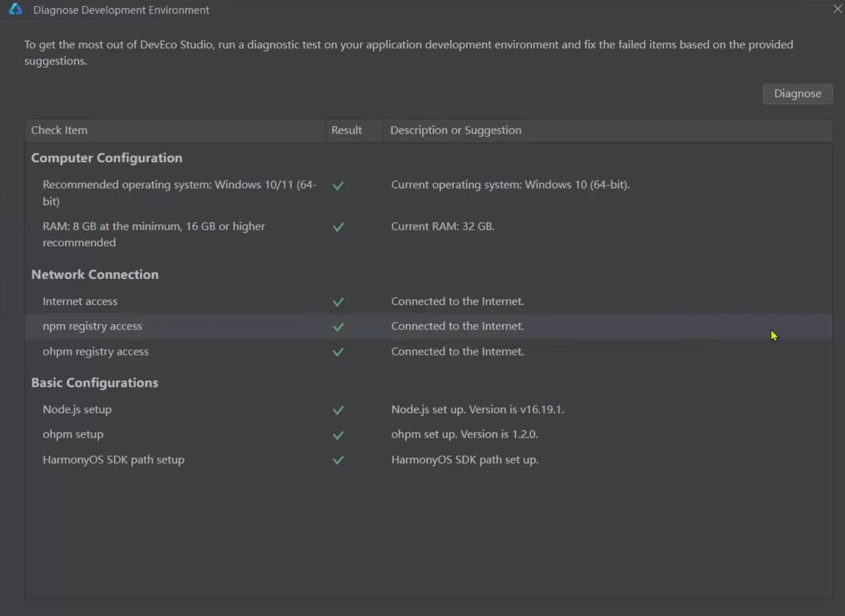Close the Diagnose Development Environment dialog

click(x=837, y=9)
